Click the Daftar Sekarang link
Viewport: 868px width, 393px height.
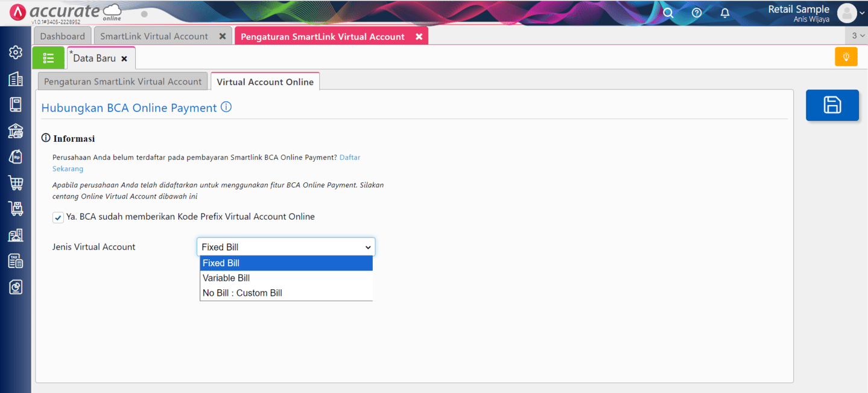350,158
